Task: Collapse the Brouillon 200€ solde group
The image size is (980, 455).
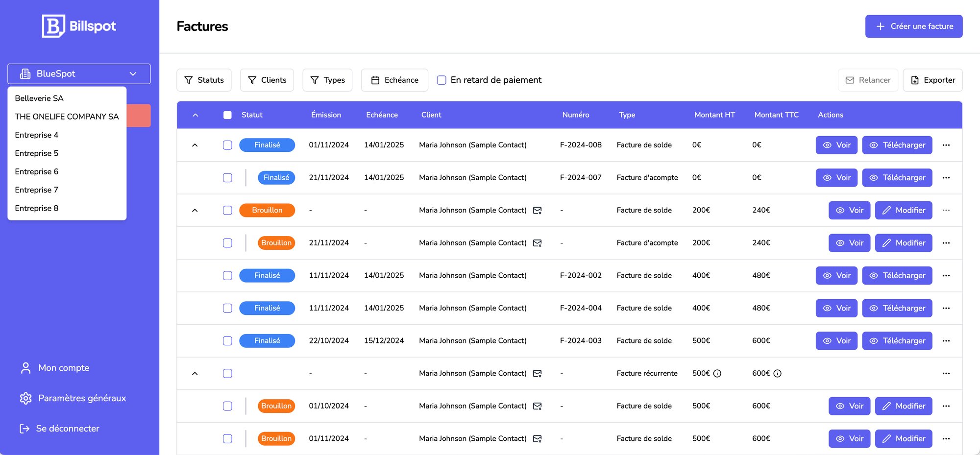Action: [195, 210]
